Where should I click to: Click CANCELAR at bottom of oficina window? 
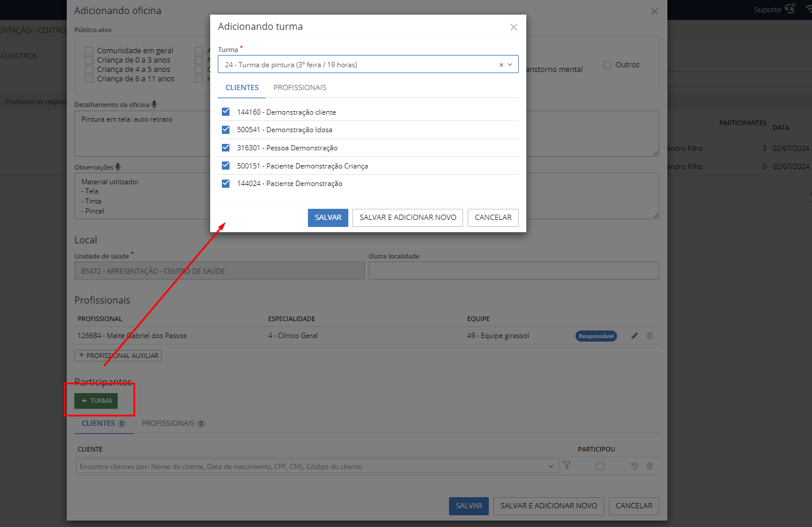[634, 506]
